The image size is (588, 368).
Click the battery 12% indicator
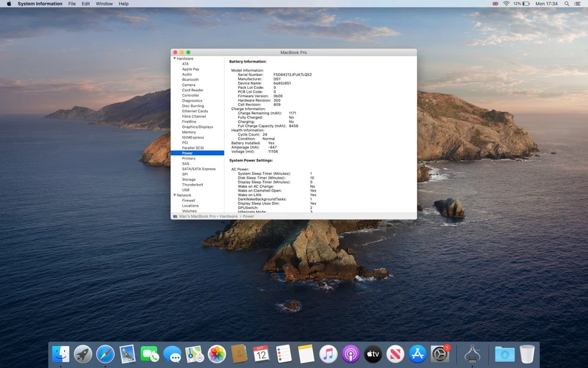(522, 4)
